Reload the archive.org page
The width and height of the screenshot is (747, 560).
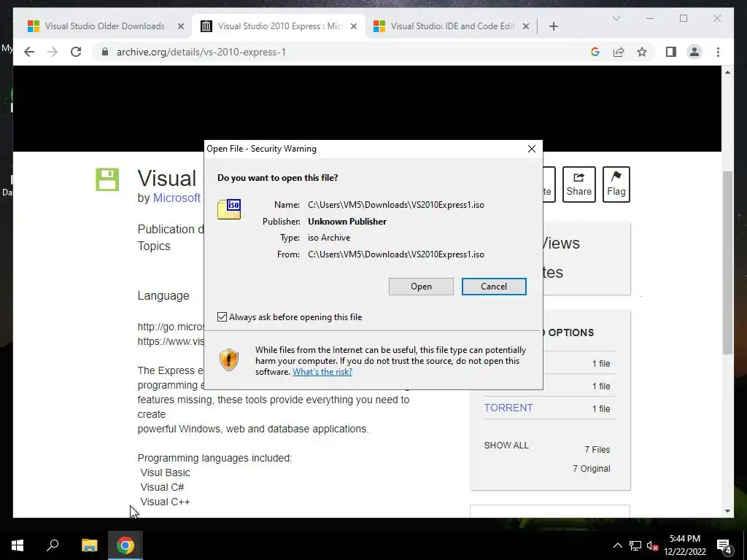(x=76, y=52)
